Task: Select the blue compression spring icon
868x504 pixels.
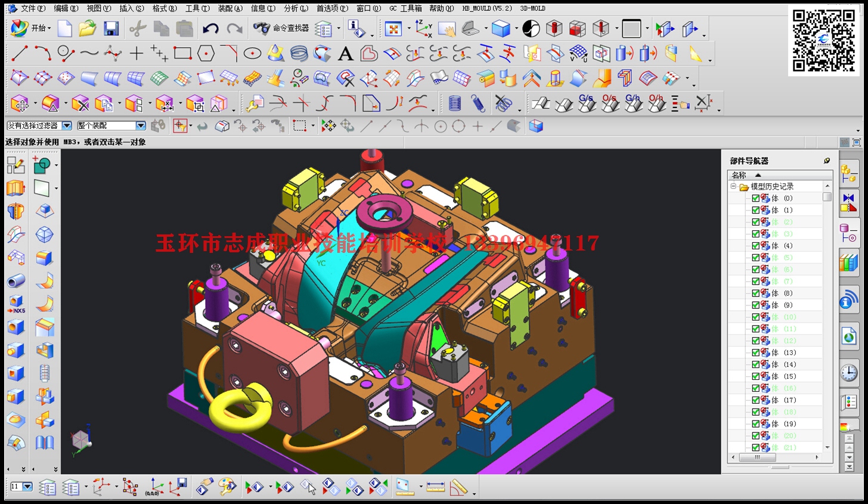Action: tap(455, 104)
